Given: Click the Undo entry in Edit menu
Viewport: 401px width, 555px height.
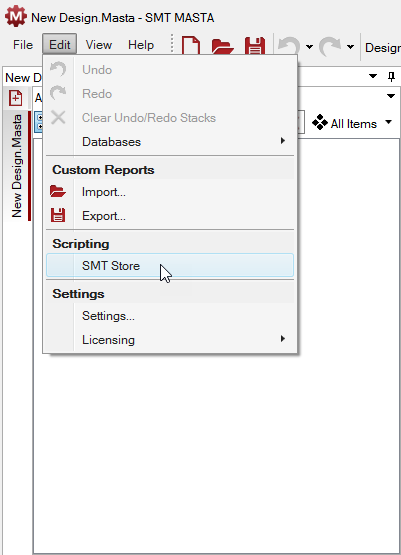Looking at the screenshot, I should (x=170, y=70).
